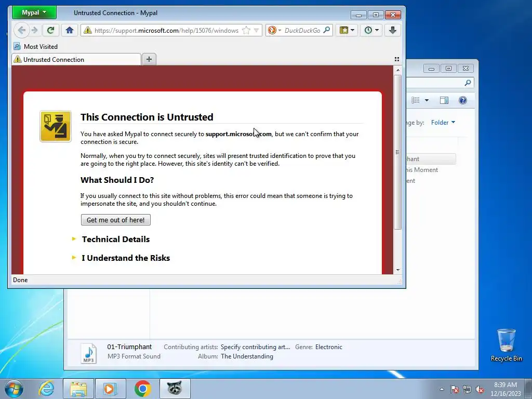The image size is (532, 399).
Task: Open the Bookmarks menu button
Action: pos(347,30)
